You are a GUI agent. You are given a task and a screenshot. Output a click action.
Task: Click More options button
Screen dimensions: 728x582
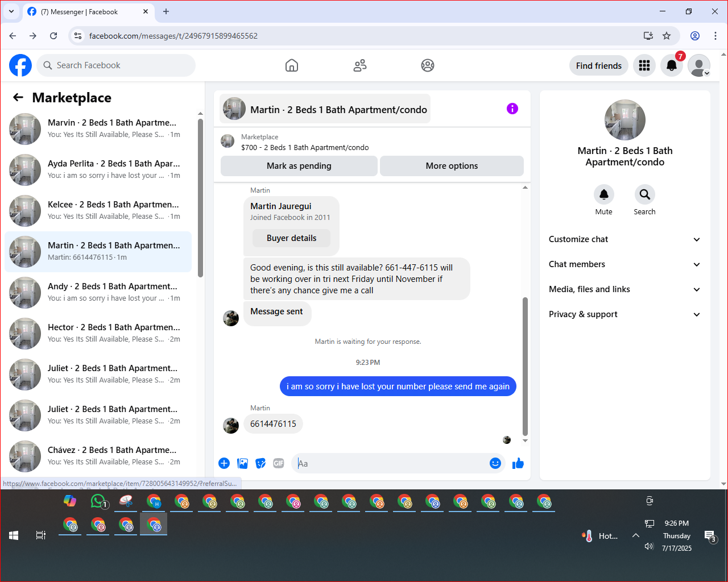coord(452,166)
